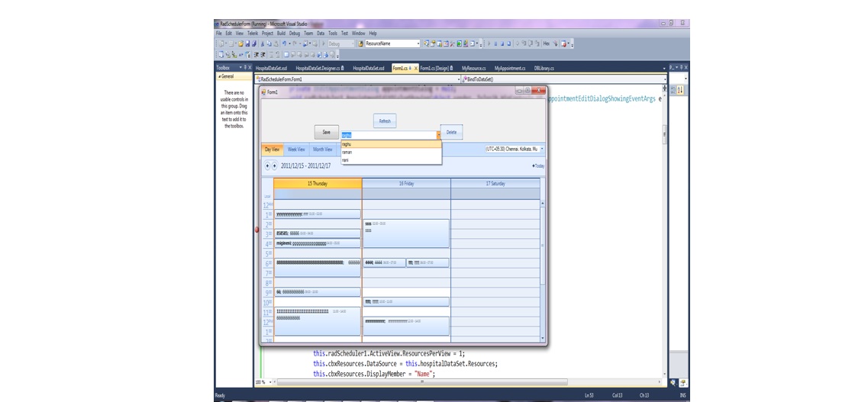Collapse the General group in Toolbox
Image resolution: width=868 pixels, height=402 pixels.
pyautogui.click(x=219, y=76)
